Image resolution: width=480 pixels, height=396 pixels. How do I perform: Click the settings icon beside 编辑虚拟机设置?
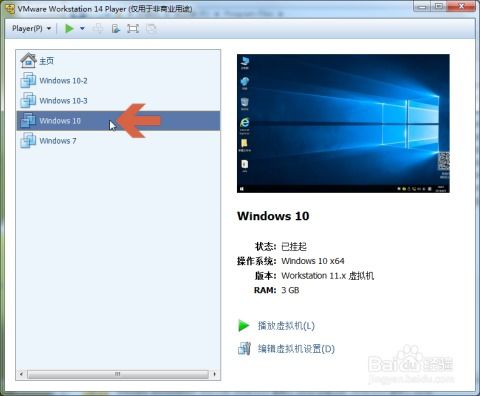click(x=244, y=349)
